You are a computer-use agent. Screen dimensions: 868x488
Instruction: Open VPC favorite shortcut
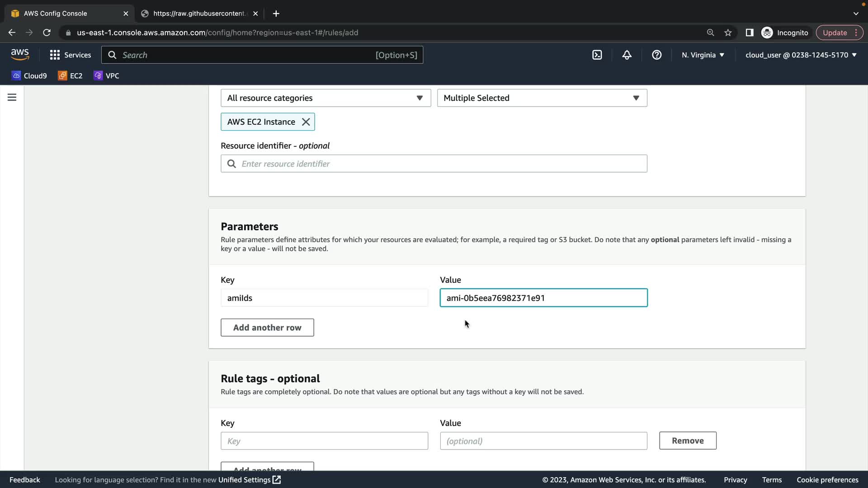click(107, 76)
